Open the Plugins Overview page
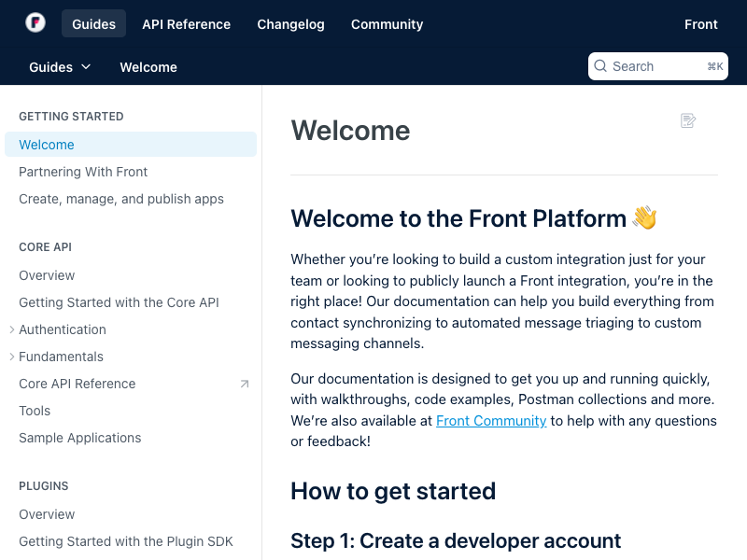Viewport: 747px width, 560px height. coord(47,514)
